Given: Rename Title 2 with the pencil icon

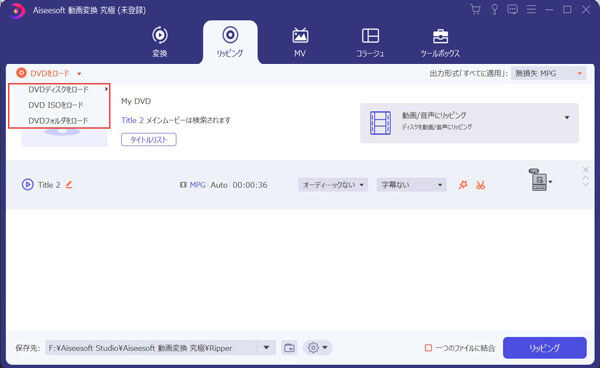Looking at the screenshot, I should [x=69, y=185].
